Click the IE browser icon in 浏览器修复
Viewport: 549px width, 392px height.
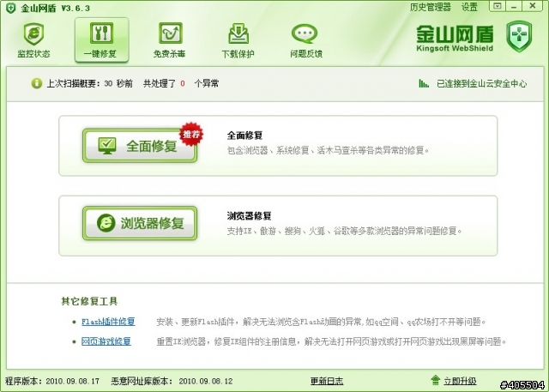[x=106, y=223]
